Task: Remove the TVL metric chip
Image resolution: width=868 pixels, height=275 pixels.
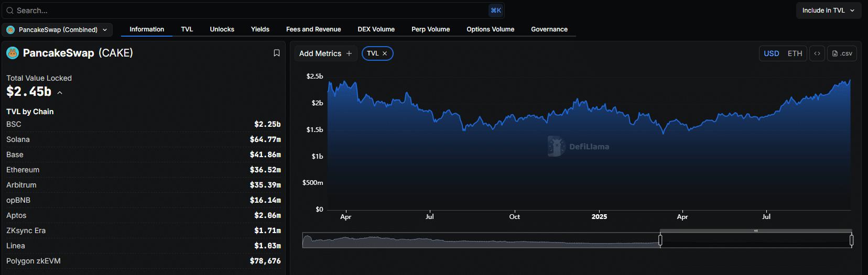Action: tap(385, 53)
